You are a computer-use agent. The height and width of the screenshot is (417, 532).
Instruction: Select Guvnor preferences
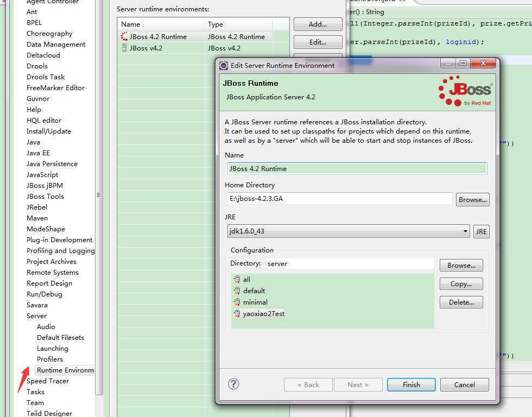click(x=38, y=98)
